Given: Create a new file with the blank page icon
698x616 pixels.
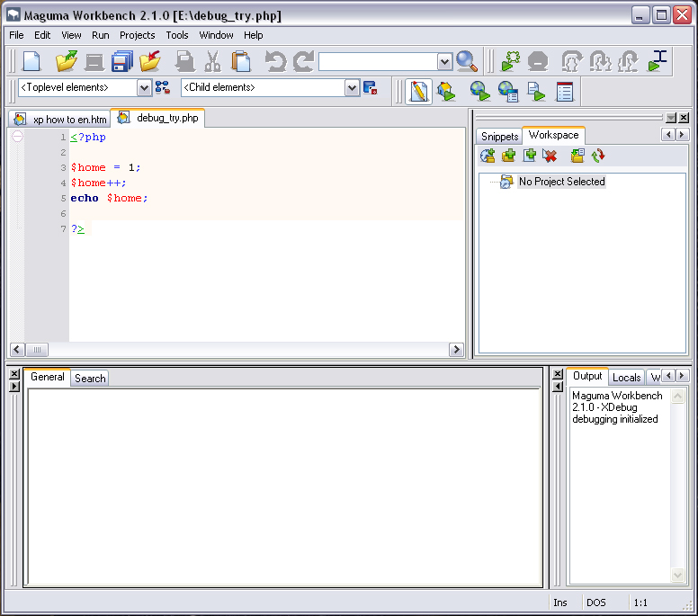Looking at the screenshot, I should [x=31, y=61].
